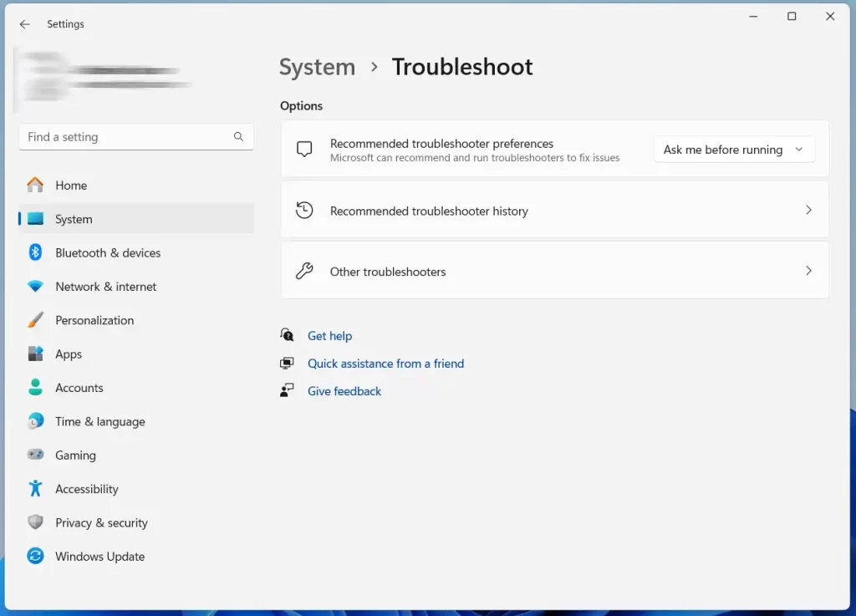Open the Get help link
This screenshot has width=856, height=616.
coord(329,335)
